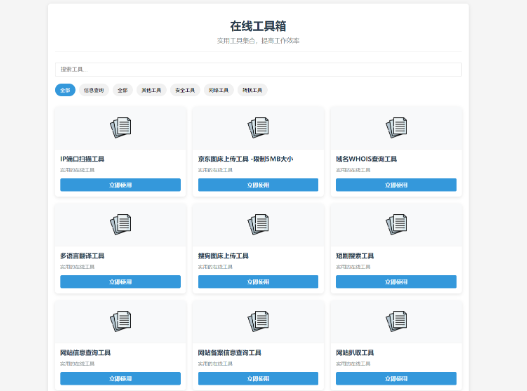This screenshot has width=527, height=391.
Task: Open 短剧搜索工具 using 立即使用 button
Action: (396, 282)
